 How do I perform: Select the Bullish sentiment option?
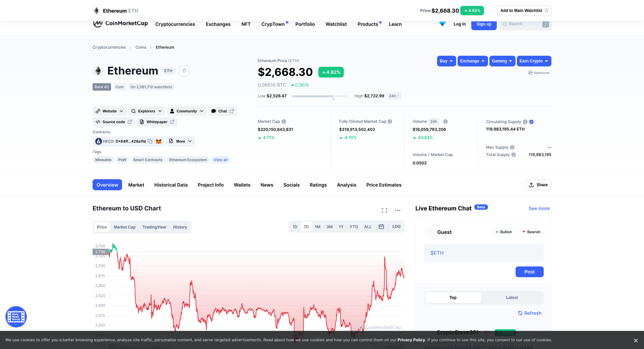tap(503, 232)
